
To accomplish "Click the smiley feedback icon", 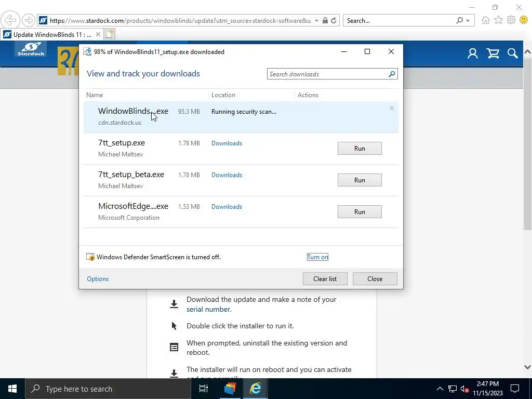I will (x=524, y=20).
